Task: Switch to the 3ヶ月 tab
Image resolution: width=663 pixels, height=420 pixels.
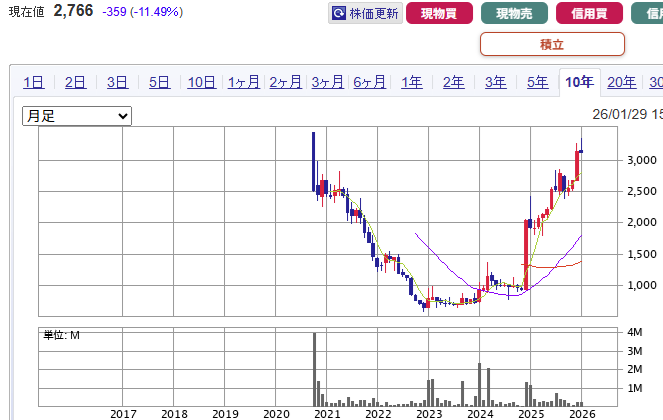Action: pyautogui.click(x=328, y=83)
